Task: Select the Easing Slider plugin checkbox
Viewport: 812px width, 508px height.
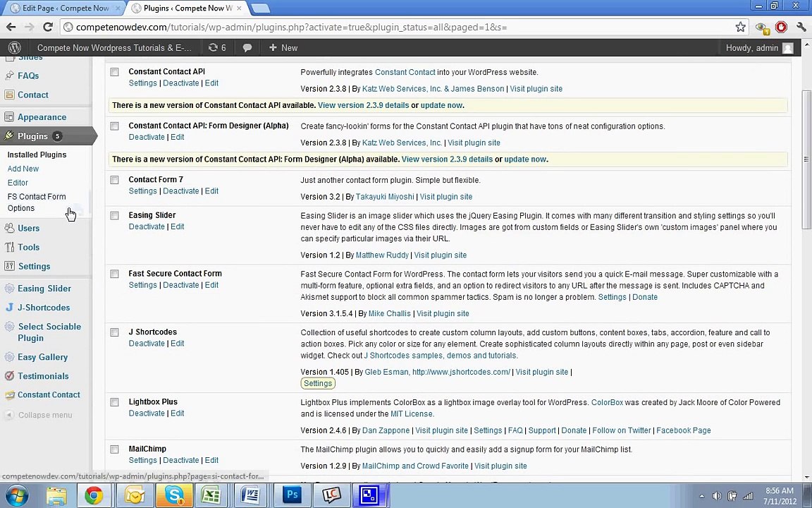Action: [x=114, y=216]
